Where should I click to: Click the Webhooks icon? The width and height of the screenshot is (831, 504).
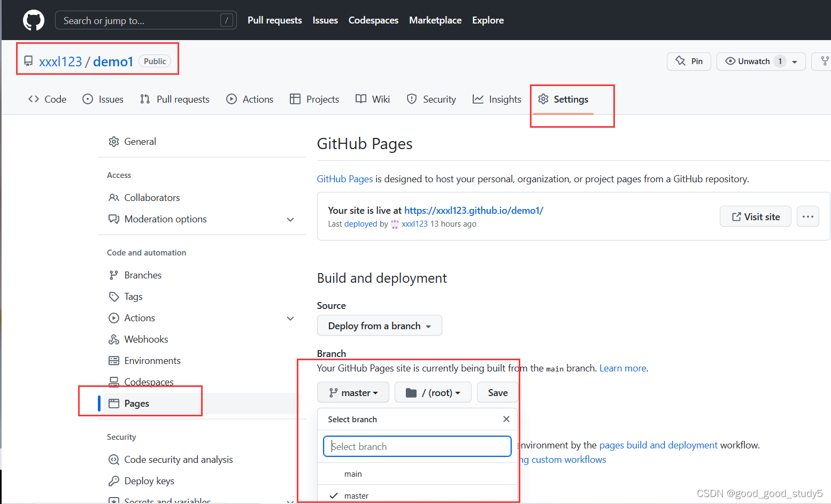(114, 339)
